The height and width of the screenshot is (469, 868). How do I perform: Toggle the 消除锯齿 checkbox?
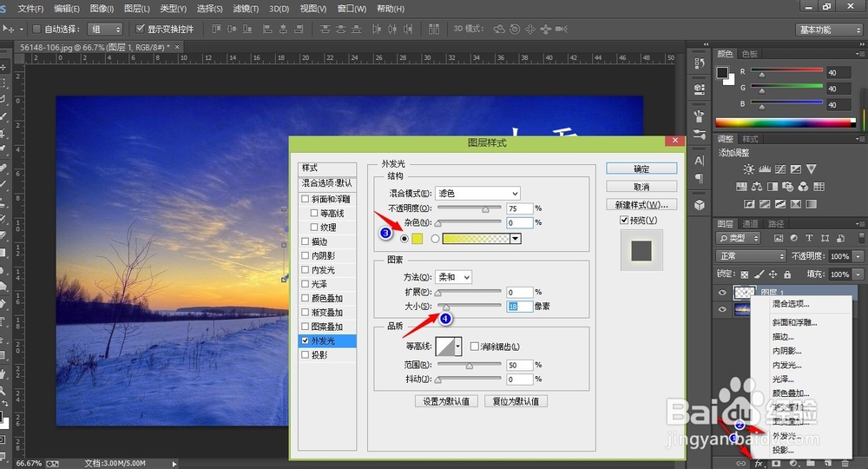coord(475,347)
